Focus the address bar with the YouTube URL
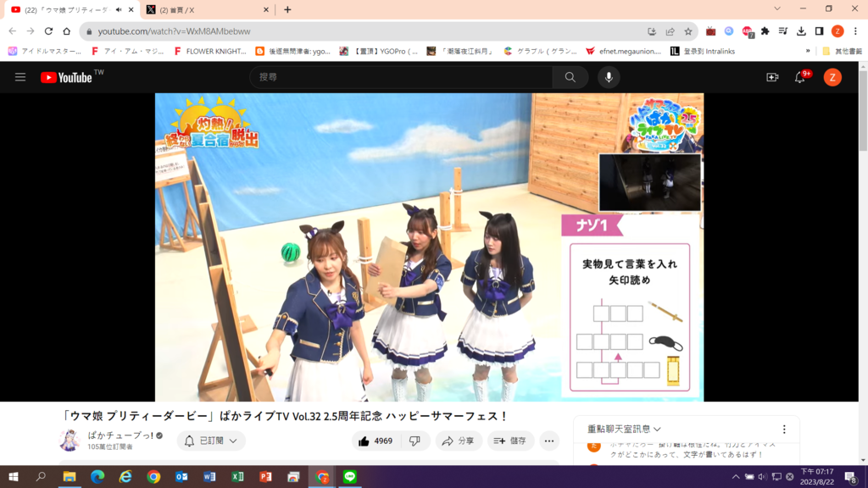 pos(365,31)
